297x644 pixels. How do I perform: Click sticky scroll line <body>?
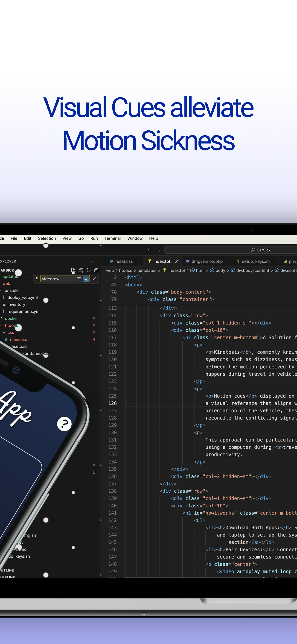pyautogui.click(x=134, y=285)
